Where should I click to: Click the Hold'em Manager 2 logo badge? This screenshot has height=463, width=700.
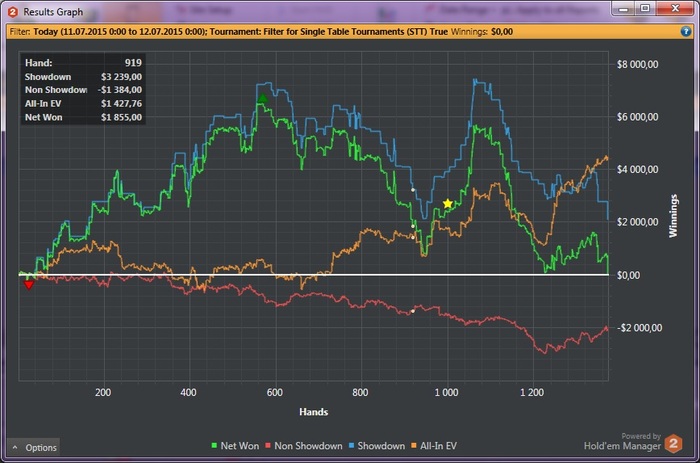[x=673, y=444]
